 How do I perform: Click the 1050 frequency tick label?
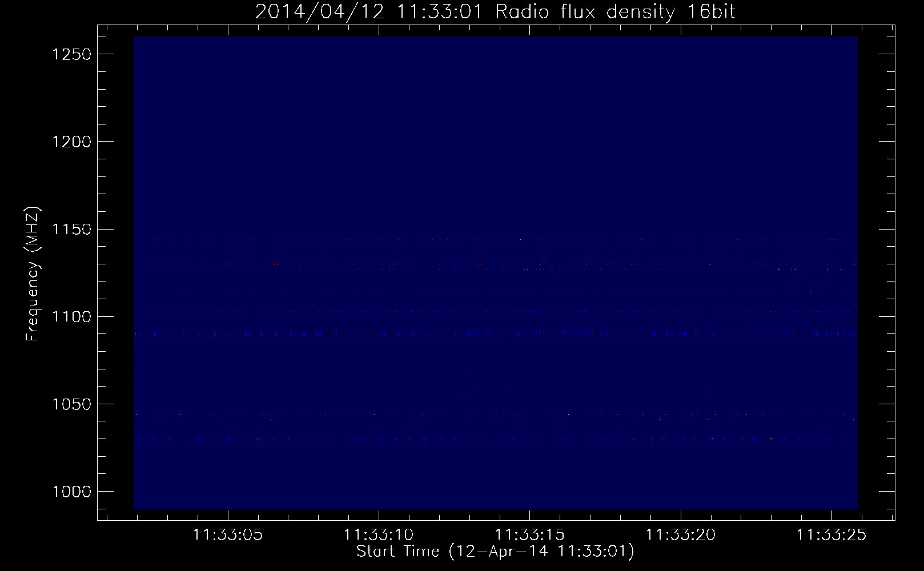pyautogui.click(x=71, y=404)
